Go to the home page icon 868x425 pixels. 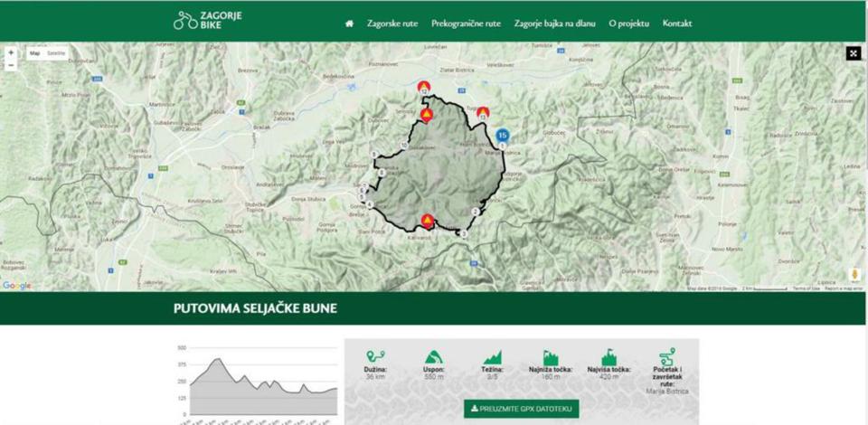pos(349,24)
